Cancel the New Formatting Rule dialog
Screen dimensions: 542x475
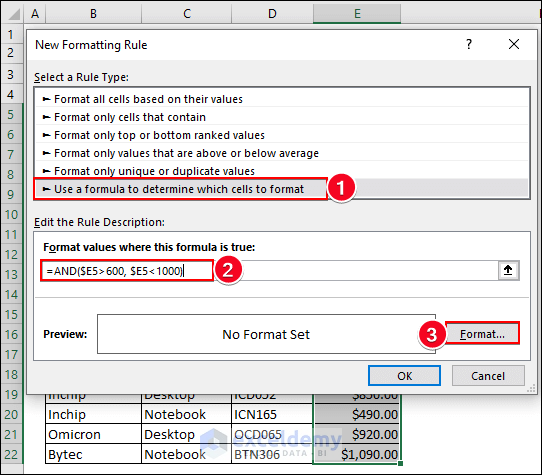point(488,375)
